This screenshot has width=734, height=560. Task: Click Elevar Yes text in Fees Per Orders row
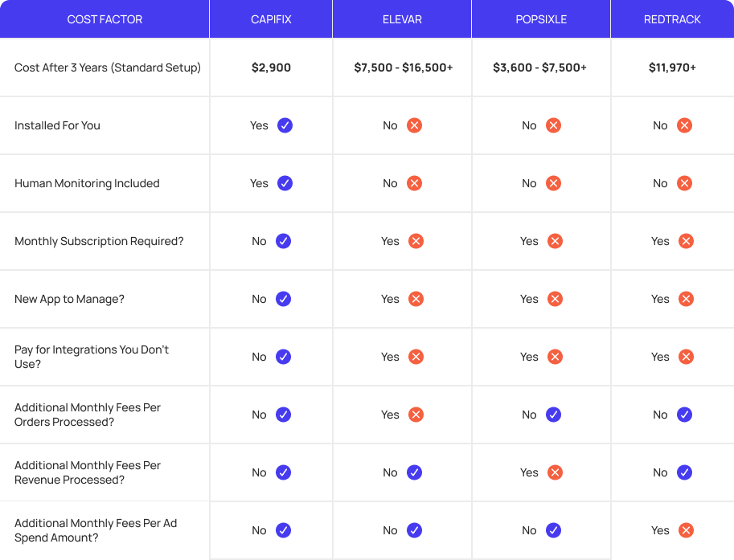click(x=390, y=415)
